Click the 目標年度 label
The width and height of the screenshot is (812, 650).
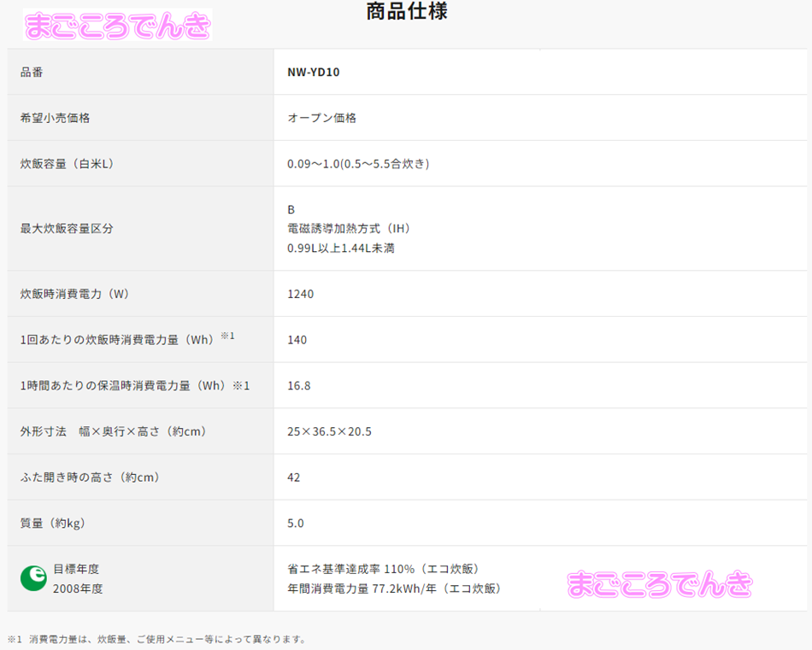click(76, 569)
